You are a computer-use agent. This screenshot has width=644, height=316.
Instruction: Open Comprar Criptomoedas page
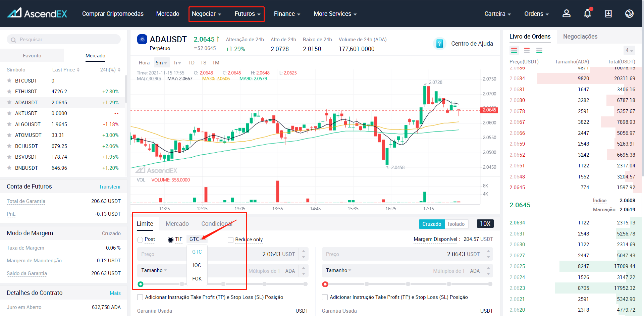(113, 14)
